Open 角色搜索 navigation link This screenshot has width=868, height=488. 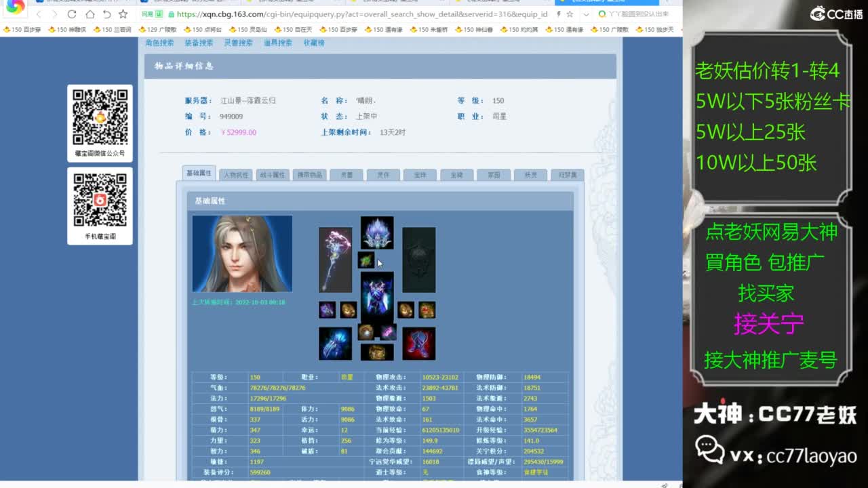click(x=160, y=43)
